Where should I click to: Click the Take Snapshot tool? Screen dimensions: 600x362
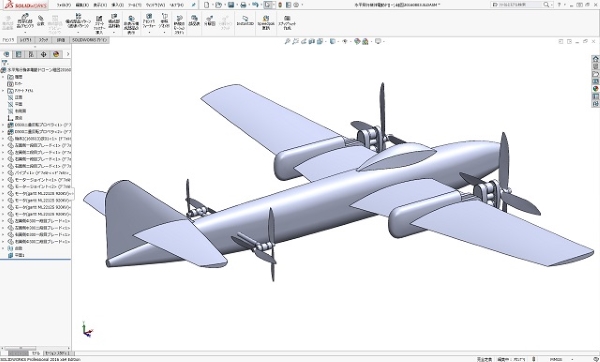point(287,22)
